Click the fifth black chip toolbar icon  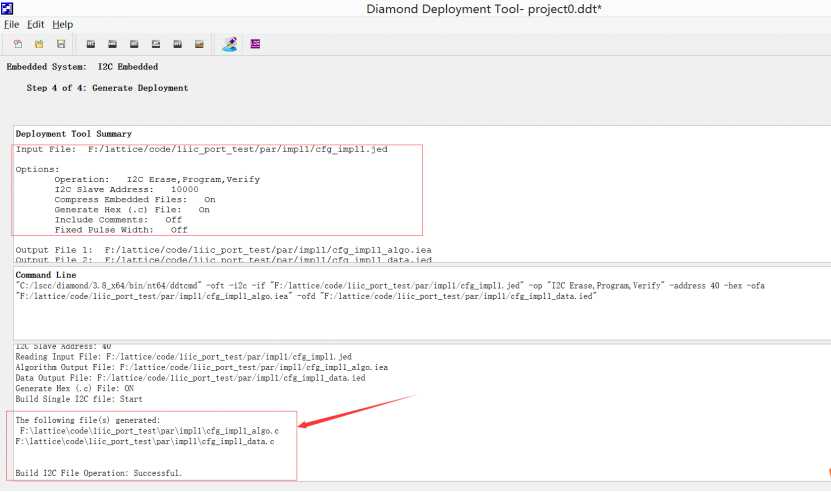[178, 44]
